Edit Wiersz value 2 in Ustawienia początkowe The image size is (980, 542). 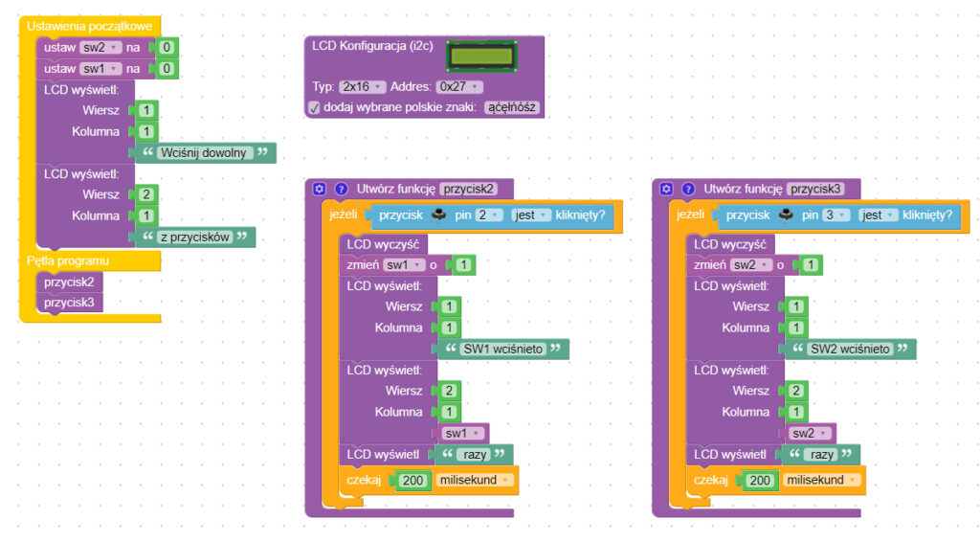[x=145, y=194]
